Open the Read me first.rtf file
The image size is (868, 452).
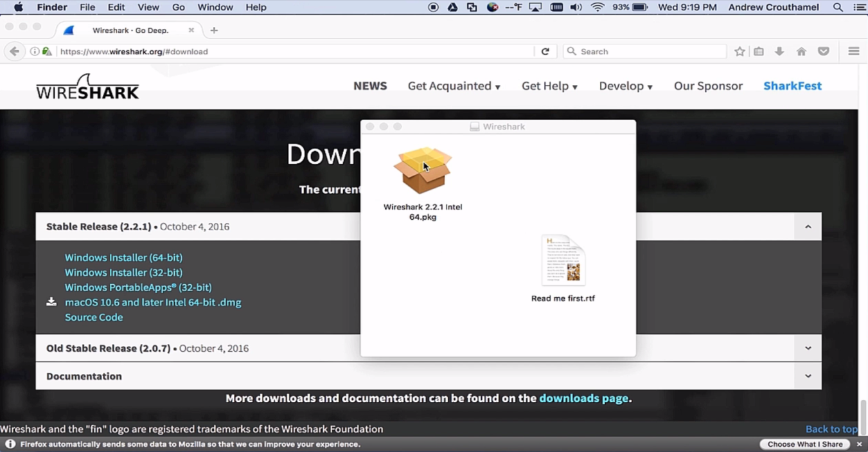(563, 261)
